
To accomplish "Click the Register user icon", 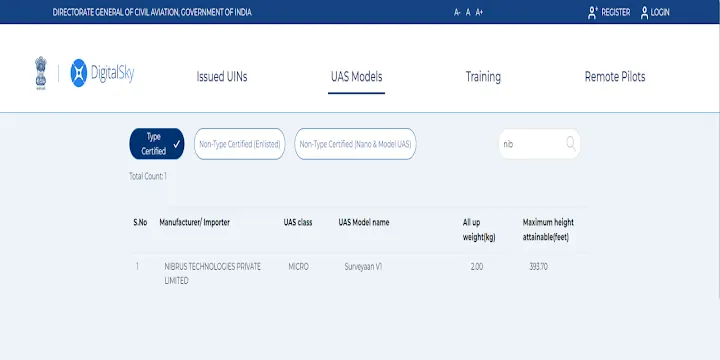I will (592, 12).
